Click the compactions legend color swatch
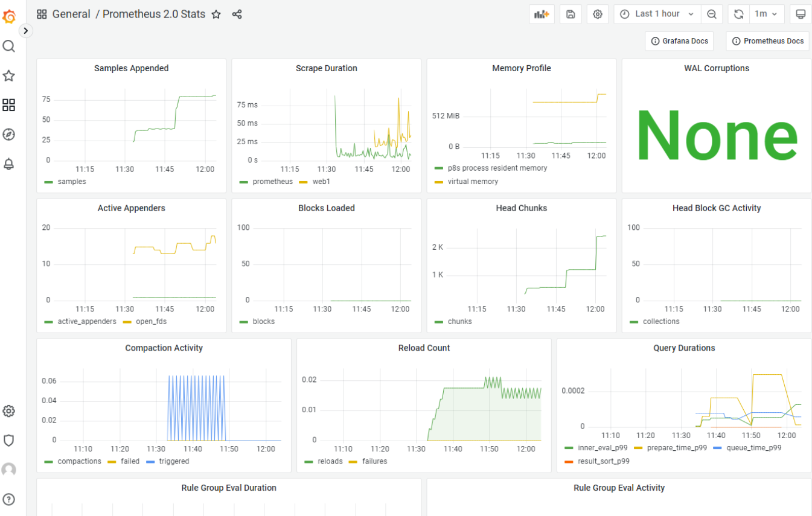 pos(49,462)
